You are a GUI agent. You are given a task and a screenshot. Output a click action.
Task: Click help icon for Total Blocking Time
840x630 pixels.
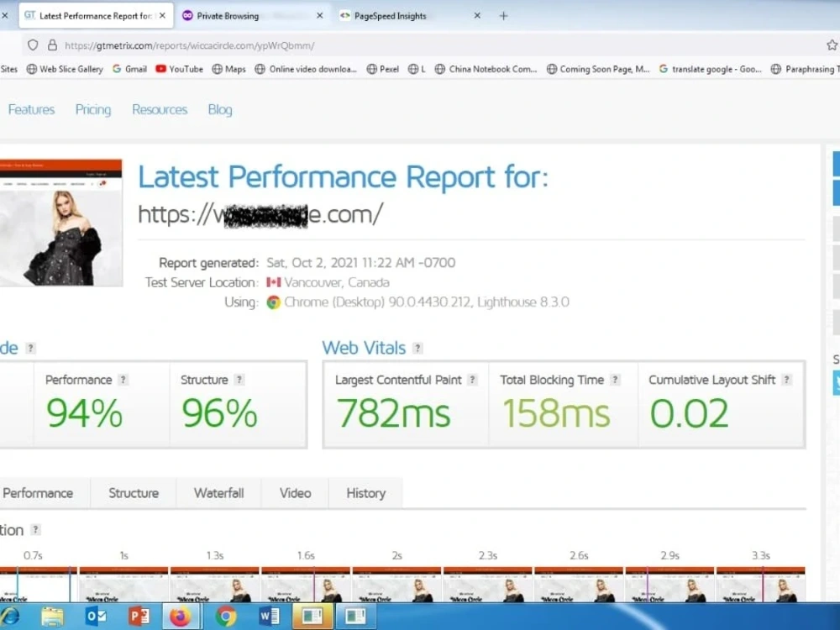click(616, 380)
